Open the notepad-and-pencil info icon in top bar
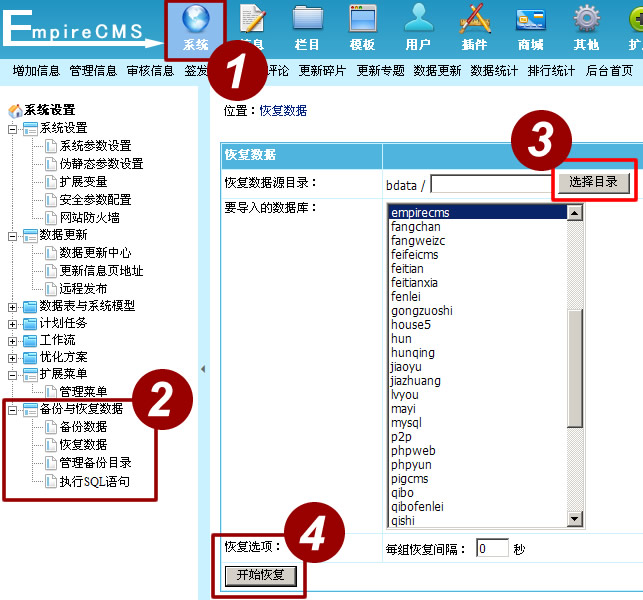This screenshot has width=643, height=600. tap(252, 19)
